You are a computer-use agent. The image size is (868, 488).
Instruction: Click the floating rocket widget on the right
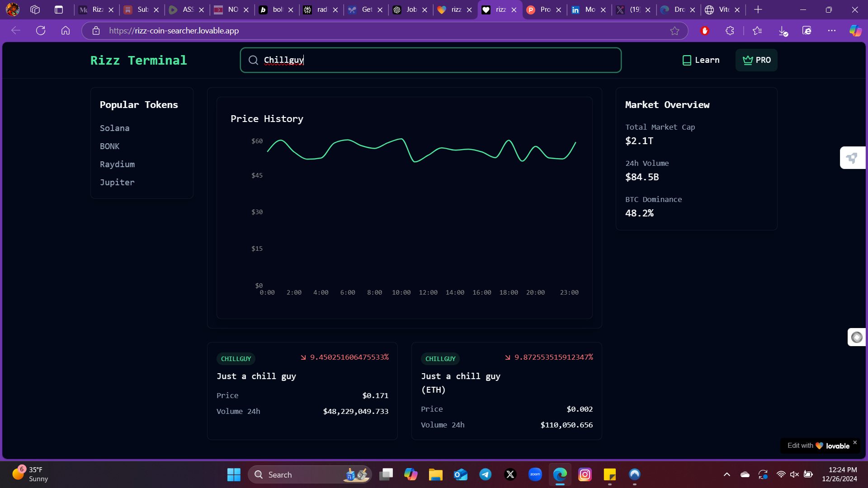point(853,158)
